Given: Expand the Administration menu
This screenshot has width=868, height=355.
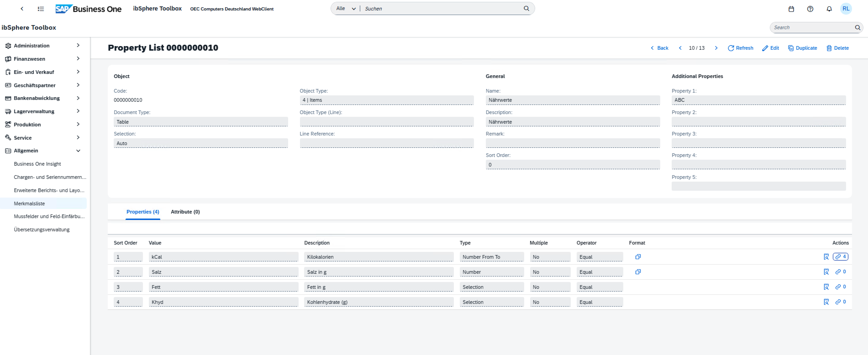Looking at the screenshot, I should (78, 45).
